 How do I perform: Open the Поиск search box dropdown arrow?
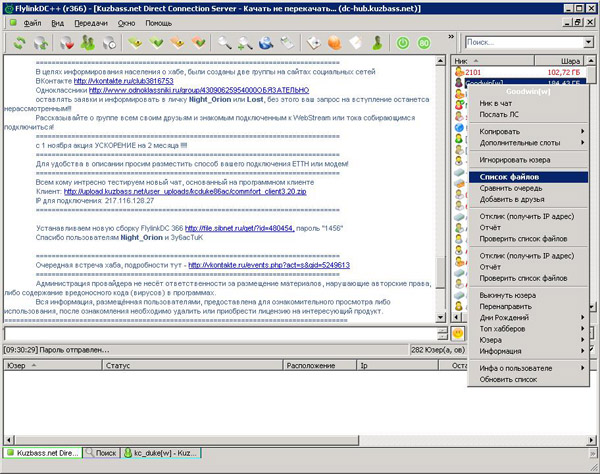point(589,42)
